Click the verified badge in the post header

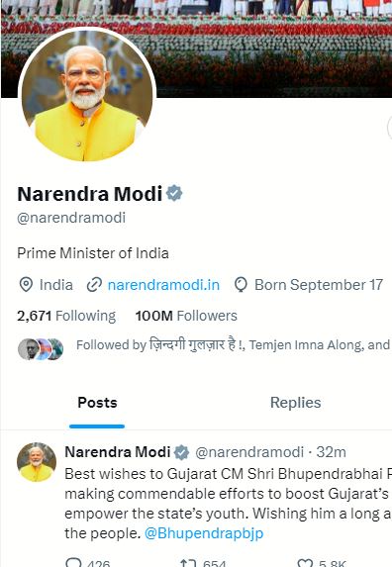pyautogui.click(x=181, y=452)
